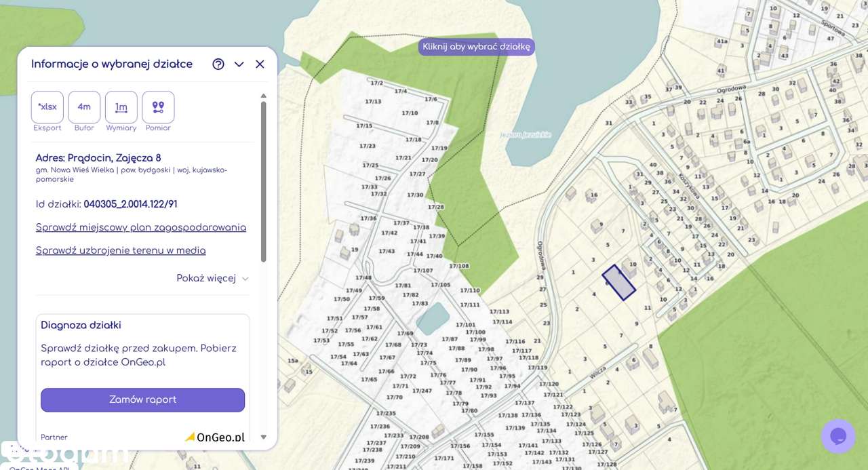The height and width of the screenshot is (470, 868).
Task: Click the highlighted parcel on the map
Action: point(619,283)
